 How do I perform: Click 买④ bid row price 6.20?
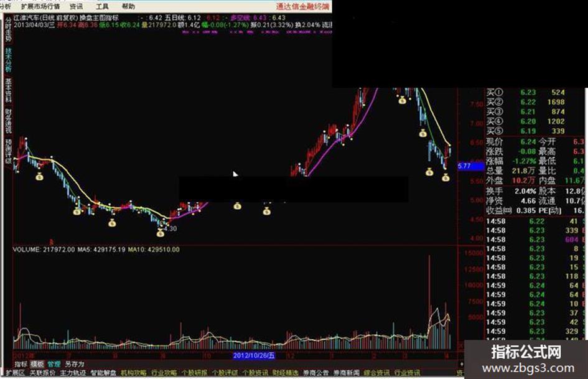528,121
